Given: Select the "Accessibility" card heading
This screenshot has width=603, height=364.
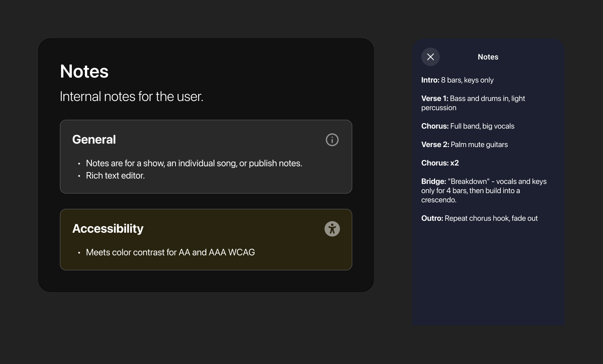Looking at the screenshot, I should click(108, 228).
